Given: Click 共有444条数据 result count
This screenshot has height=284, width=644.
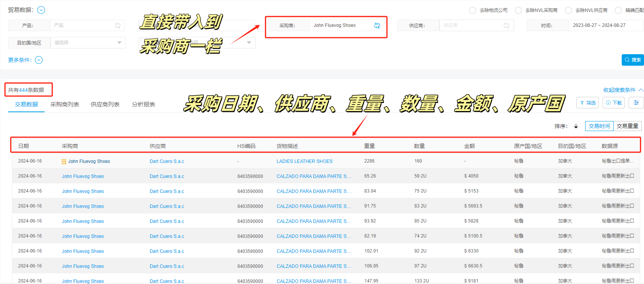Looking at the screenshot, I should 26,90.
